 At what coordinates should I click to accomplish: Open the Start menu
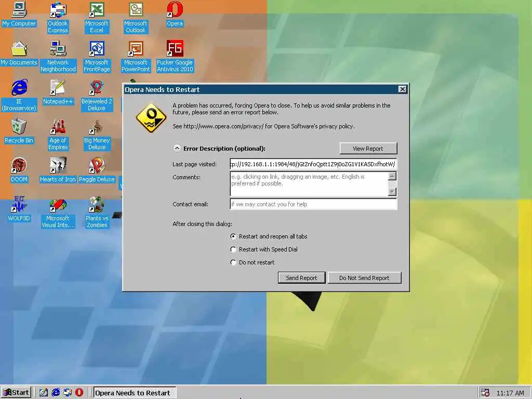click(16, 393)
